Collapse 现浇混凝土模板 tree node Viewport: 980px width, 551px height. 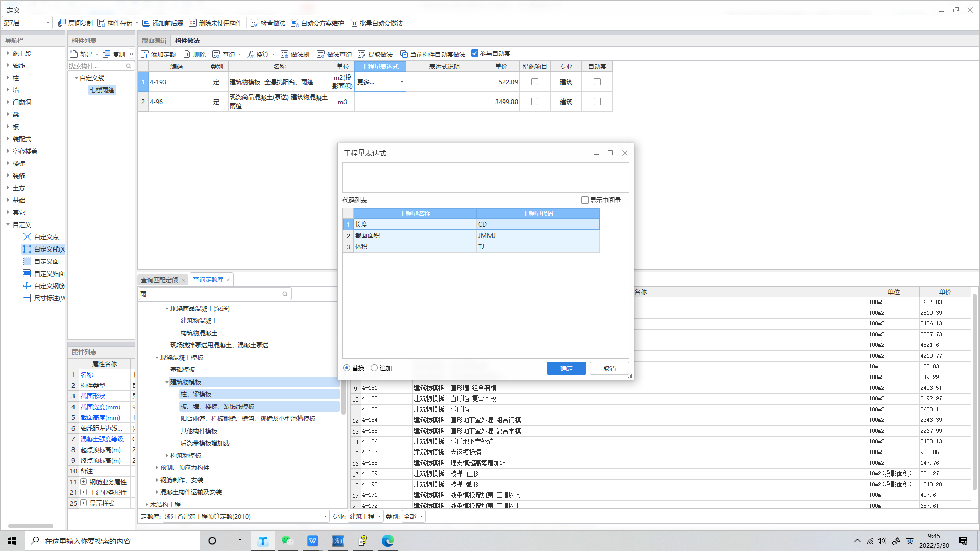(x=157, y=358)
